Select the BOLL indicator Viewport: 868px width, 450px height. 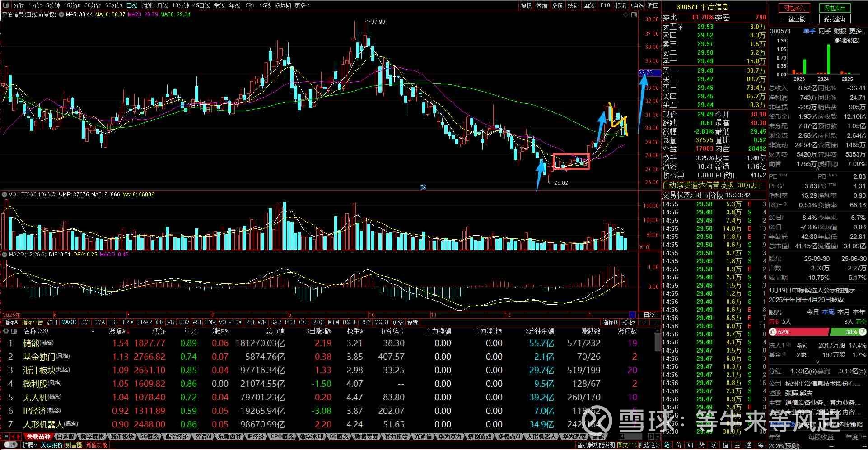pyautogui.click(x=350, y=322)
